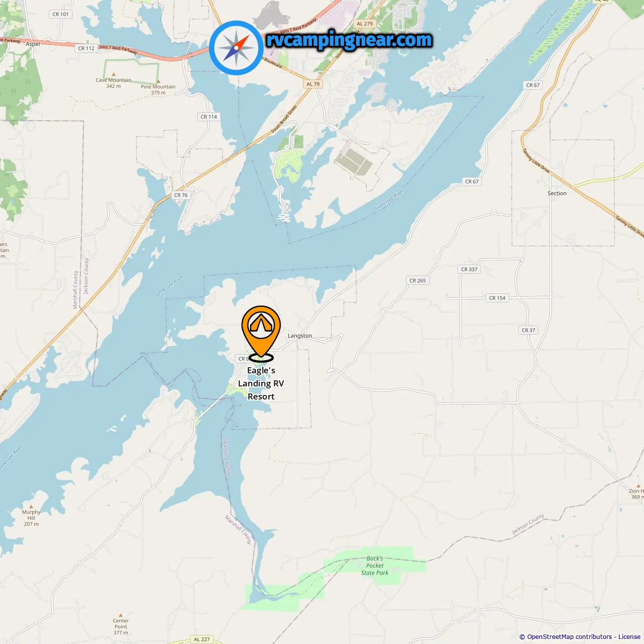Click the Center Point place label
This screenshot has width=644, height=644.
point(121,623)
